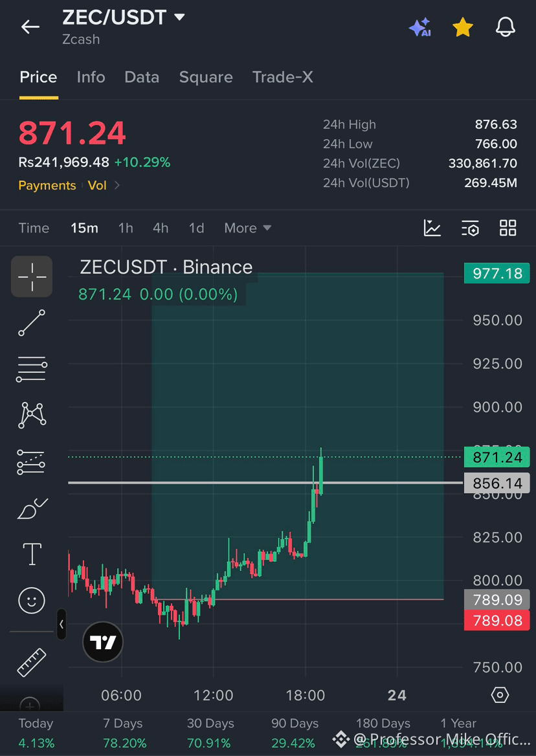Expand the ZEC/USDT pair dropdown
536x756 pixels.
click(179, 18)
